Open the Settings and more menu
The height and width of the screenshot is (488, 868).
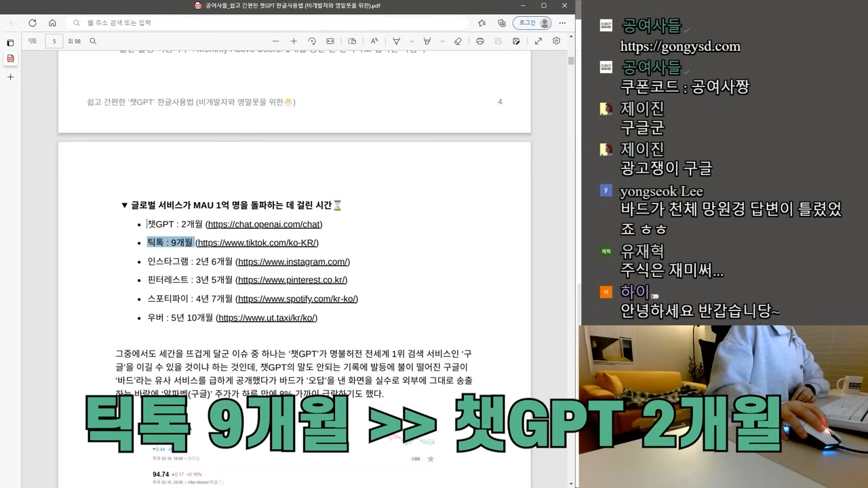[x=562, y=22]
